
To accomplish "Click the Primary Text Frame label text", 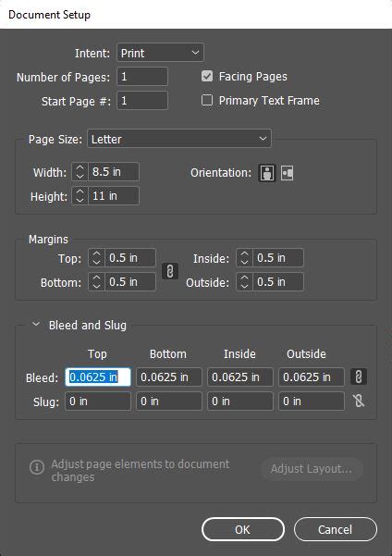I will coord(269,101).
